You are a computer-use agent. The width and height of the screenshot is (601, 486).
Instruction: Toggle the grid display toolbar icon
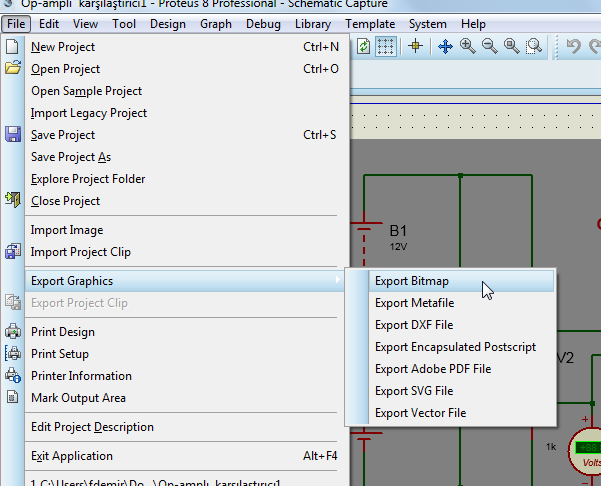click(386, 46)
